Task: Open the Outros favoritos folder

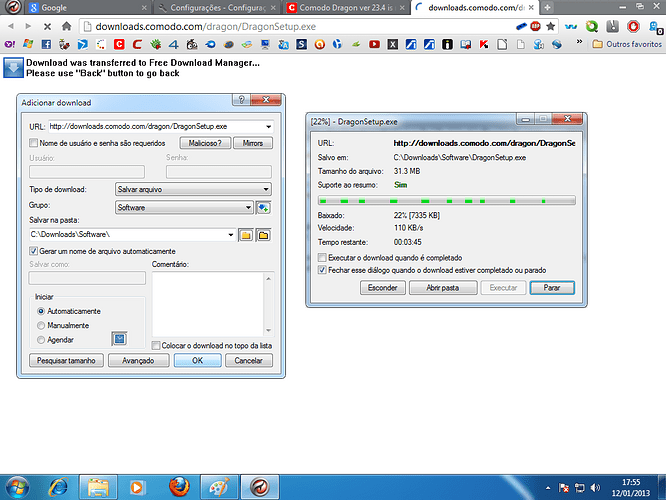Action: point(627,44)
